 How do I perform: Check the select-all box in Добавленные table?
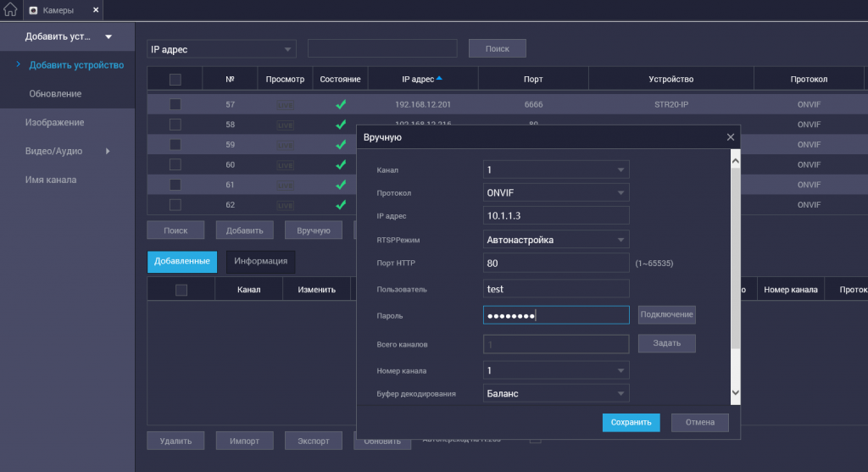[x=181, y=290]
